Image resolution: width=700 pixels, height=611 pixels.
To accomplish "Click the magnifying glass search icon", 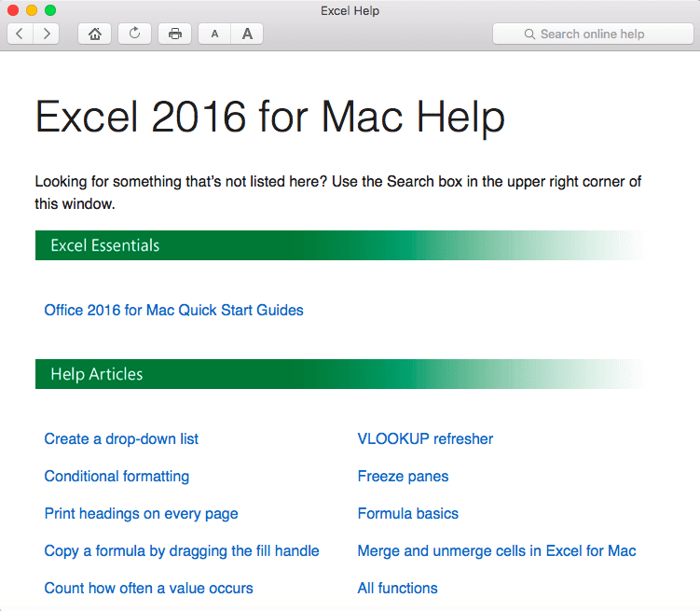I will point(531,34).
